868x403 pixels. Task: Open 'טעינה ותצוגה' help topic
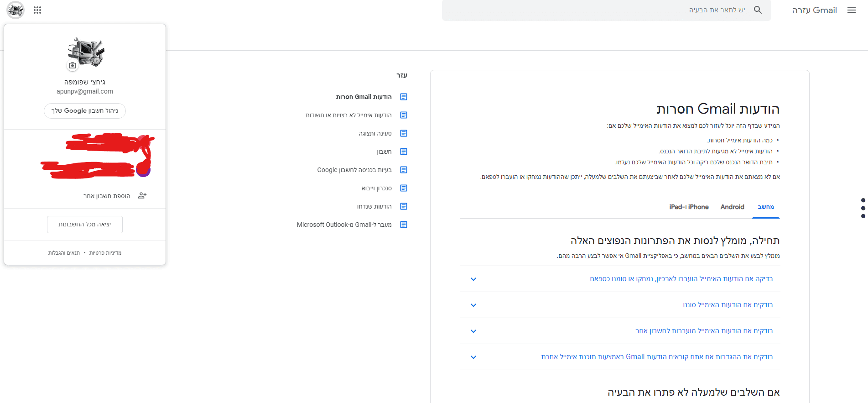375,133
